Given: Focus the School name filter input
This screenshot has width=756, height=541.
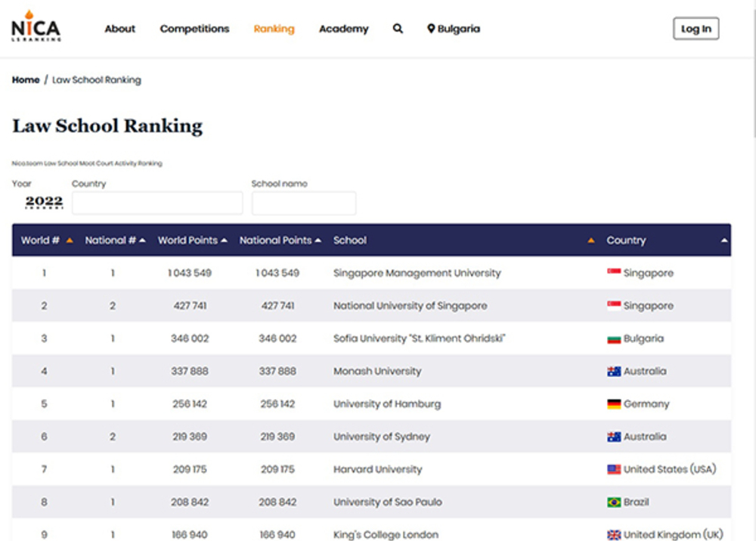Looking at the screenshot, I should (304, 202).
